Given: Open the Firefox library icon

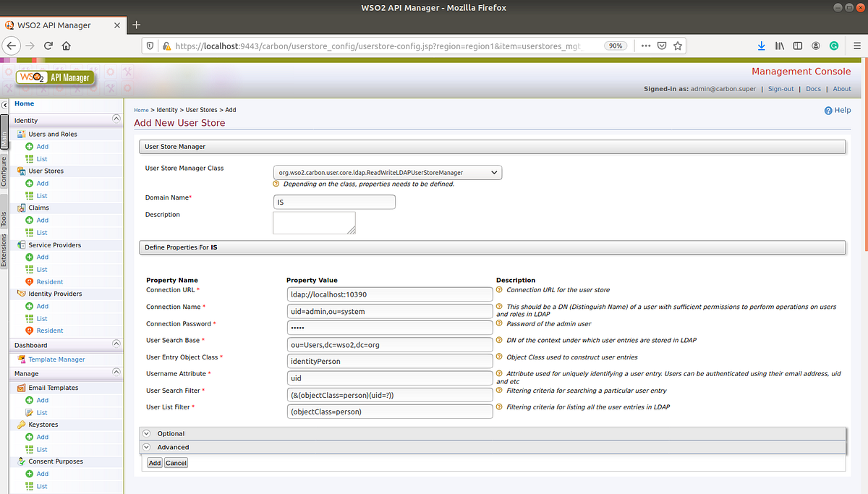Looking at the screenshot, I should point(779,45).
